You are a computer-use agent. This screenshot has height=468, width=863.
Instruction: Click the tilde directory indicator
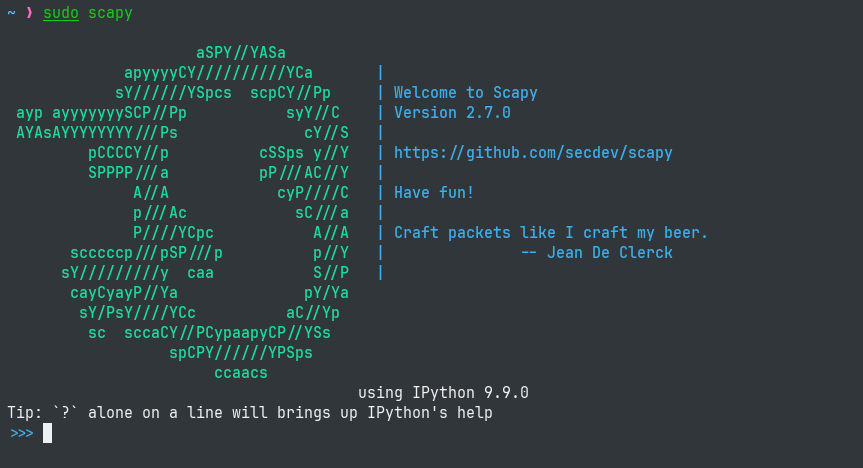click(11, 13)
